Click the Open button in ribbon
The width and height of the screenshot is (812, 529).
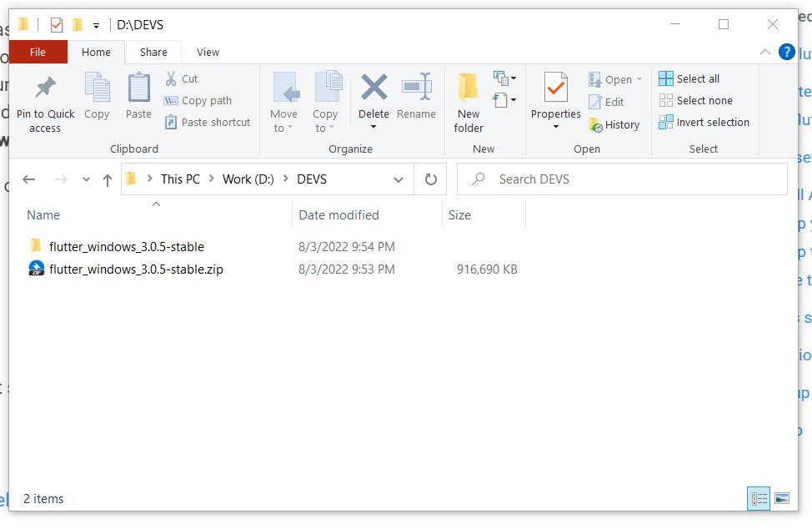[x=610, y=80]
